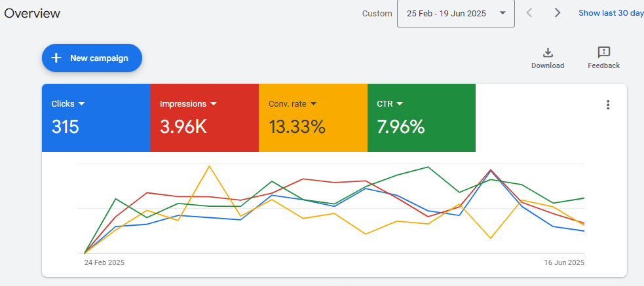Expand the Impressions metric dropdown arrow
The image size is (644, 286).
pyautogui.click(x=214, y=103)
